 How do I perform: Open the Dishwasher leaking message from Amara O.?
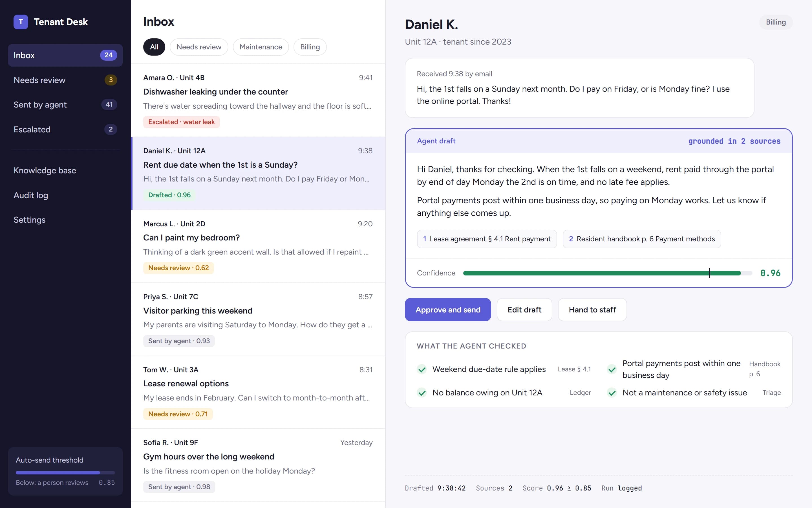pos(258,100)
